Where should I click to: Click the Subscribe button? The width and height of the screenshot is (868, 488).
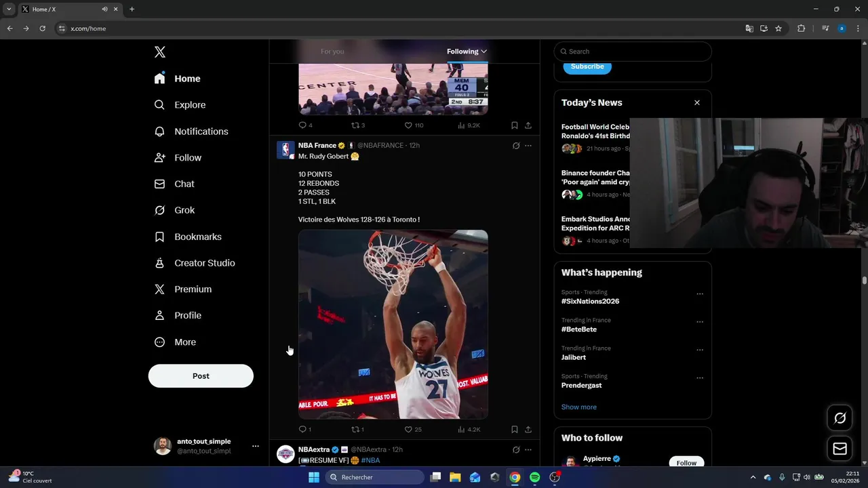coord(587,66)
